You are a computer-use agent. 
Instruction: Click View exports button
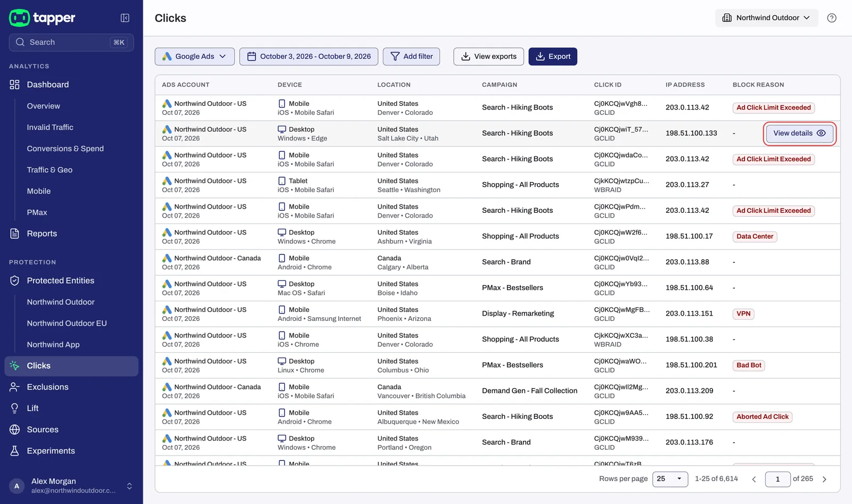[x=489, y=56]
